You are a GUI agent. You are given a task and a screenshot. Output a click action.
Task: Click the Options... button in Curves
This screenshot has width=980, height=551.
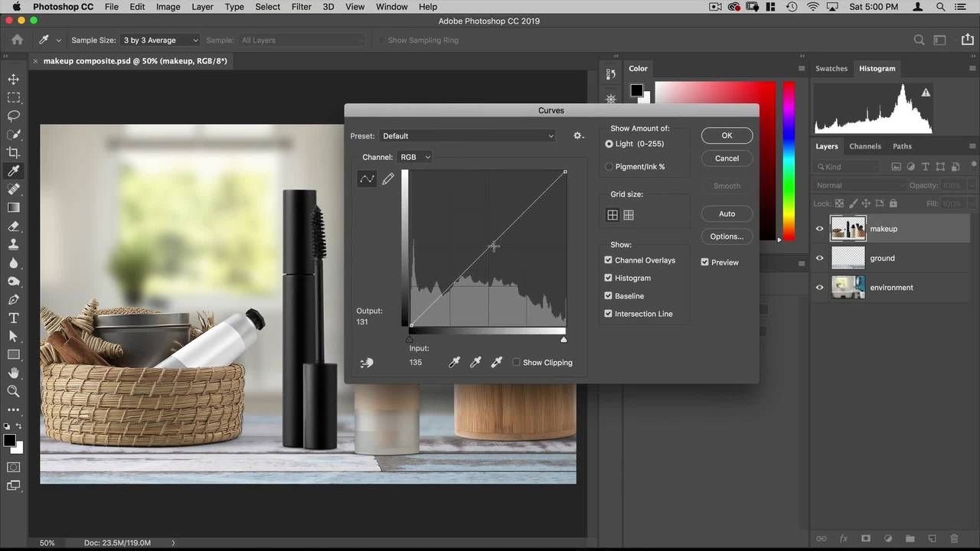click(727, 236)
